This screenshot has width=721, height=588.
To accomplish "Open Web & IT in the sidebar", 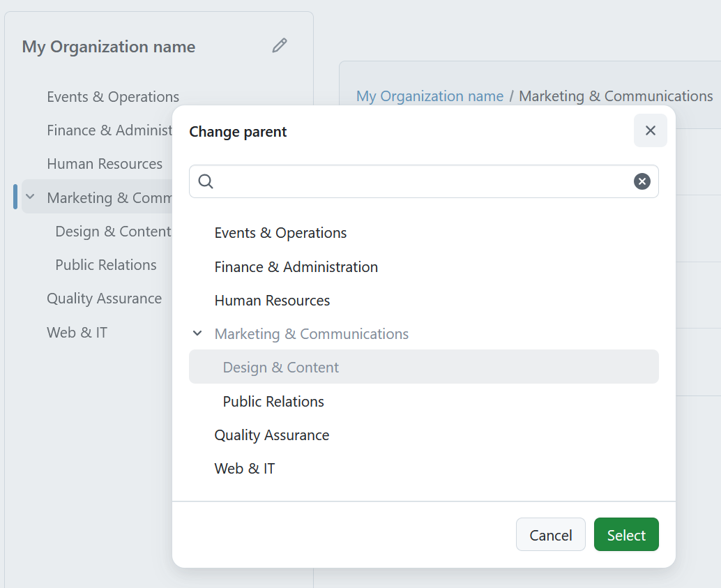I will (x=77, y=332).
